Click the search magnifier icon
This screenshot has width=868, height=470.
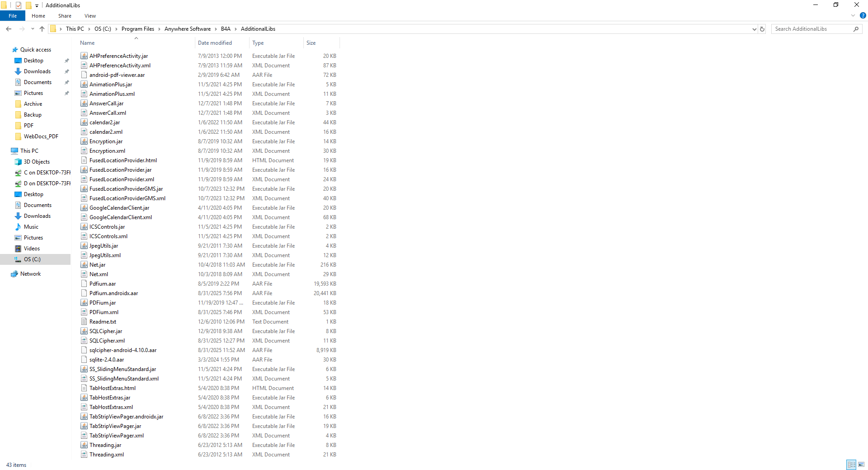(856, 29)
